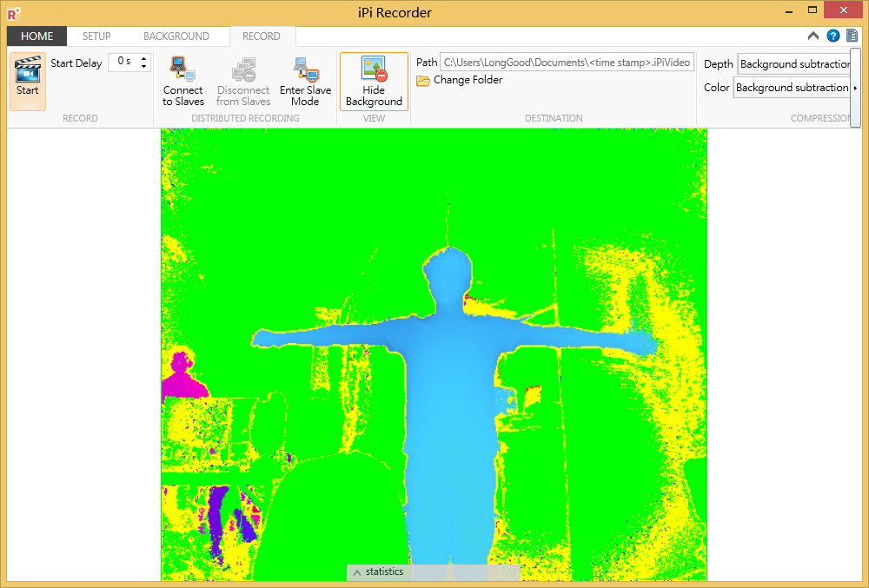Click Enter Slave Mode icon
This screenshot has width=869, height=588.
[x=305, y=69]
